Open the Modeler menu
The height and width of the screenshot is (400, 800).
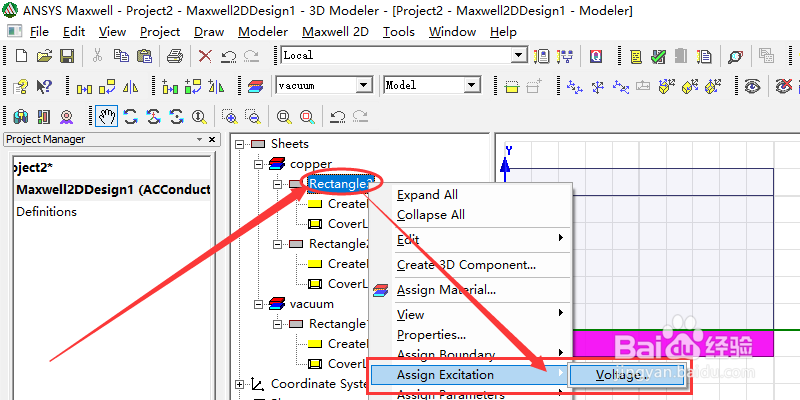(x=263, y=32)
